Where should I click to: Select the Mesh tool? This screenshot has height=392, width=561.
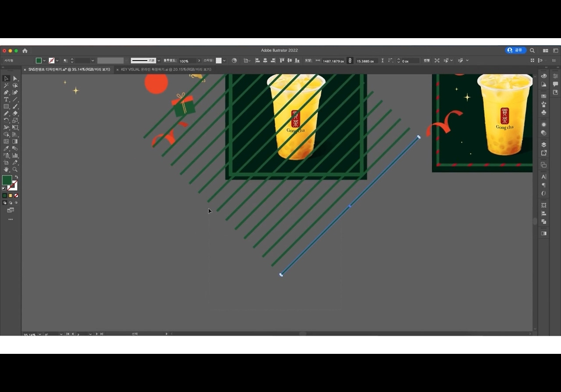pos(6,142)
